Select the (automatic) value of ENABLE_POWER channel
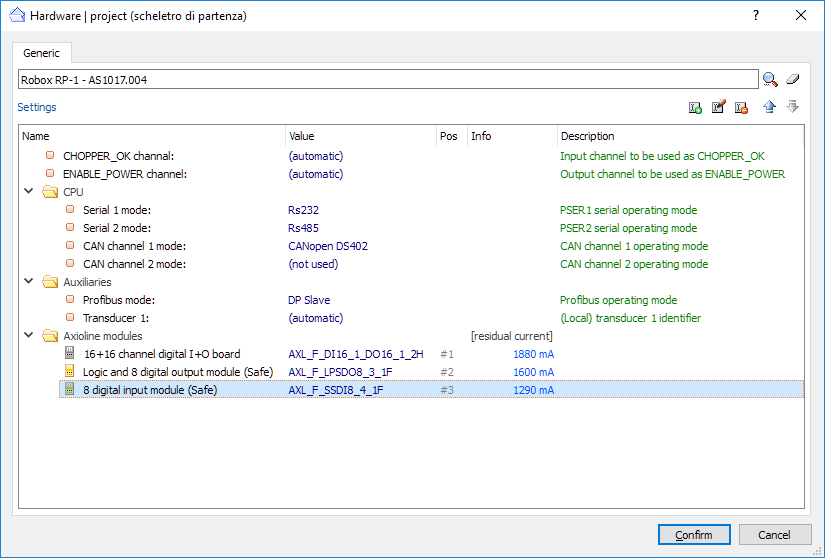This screenshot has height=558, width=825. click(x=316, y=174)
